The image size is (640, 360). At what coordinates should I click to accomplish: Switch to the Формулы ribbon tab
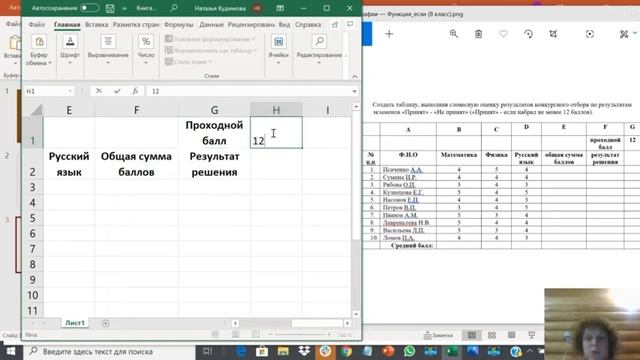click(x=178, y=24)
